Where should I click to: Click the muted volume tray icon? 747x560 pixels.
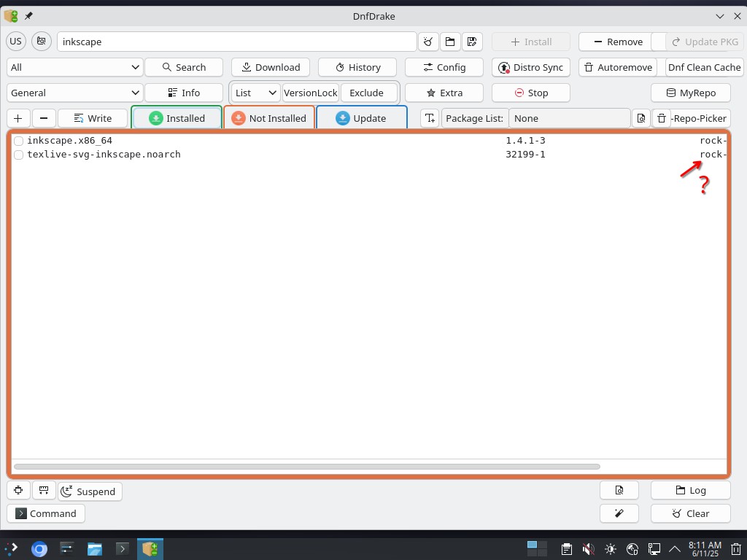[x=589, y=549]
